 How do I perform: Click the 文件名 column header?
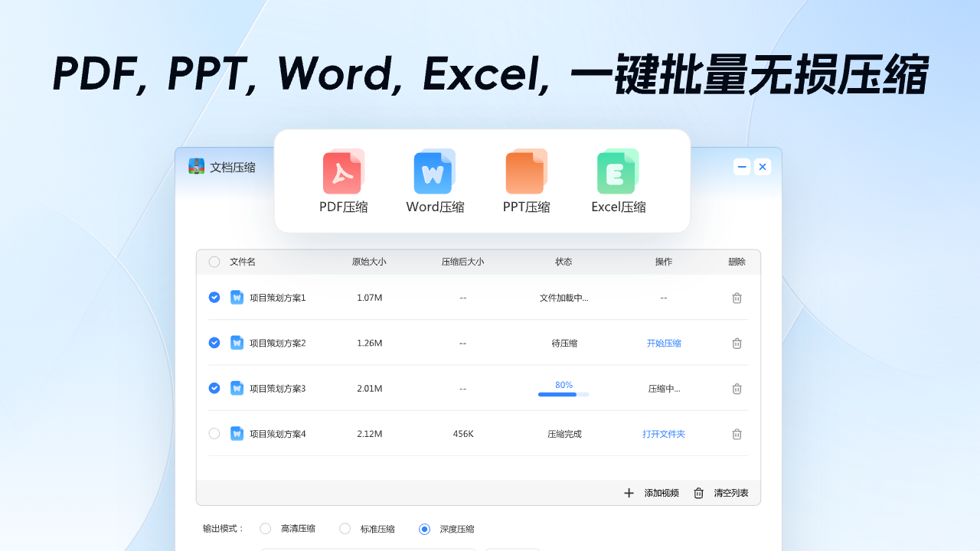[x=242, y=261]
